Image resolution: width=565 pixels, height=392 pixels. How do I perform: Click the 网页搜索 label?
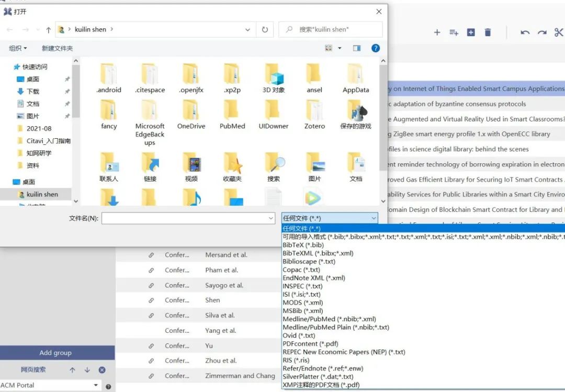pos(33,369)
